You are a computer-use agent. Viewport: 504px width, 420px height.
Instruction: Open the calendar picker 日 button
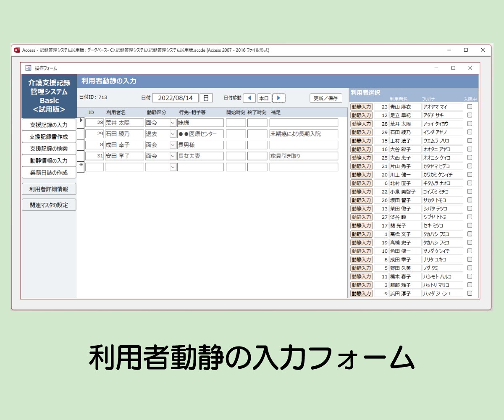pyautogui.click(x=206, y=98)
